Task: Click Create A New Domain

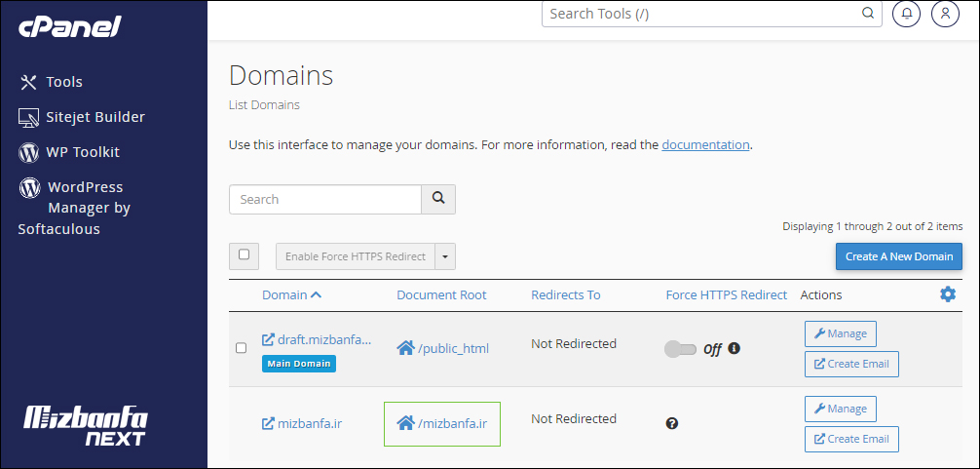Action: coord(899,256)
